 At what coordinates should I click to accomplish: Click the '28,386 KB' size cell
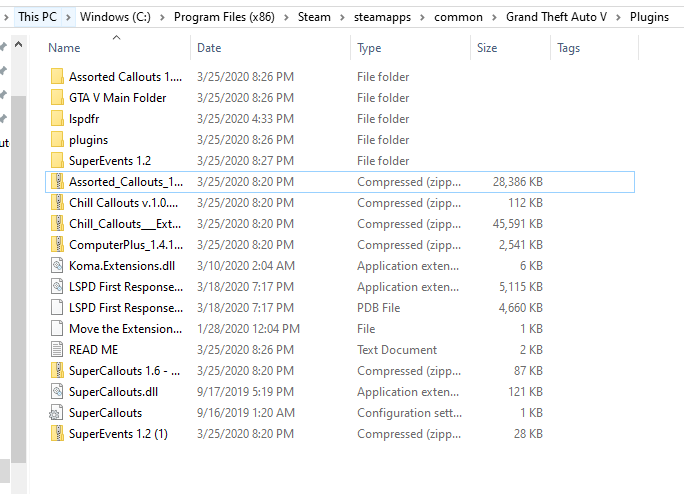518,182
